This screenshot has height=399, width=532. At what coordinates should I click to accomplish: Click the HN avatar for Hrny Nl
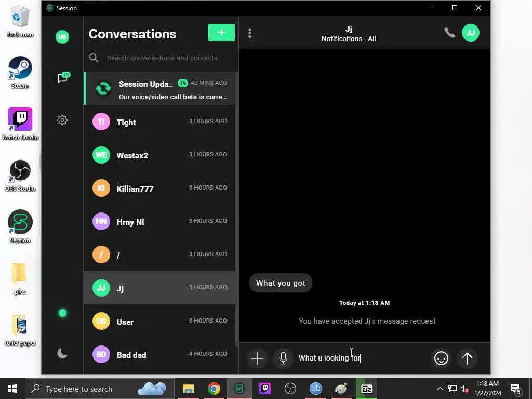coord(101,221)
